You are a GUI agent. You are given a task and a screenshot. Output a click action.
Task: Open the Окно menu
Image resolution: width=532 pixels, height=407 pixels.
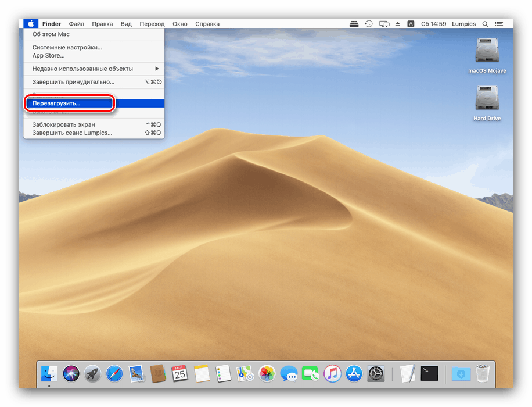click(180, 24)
